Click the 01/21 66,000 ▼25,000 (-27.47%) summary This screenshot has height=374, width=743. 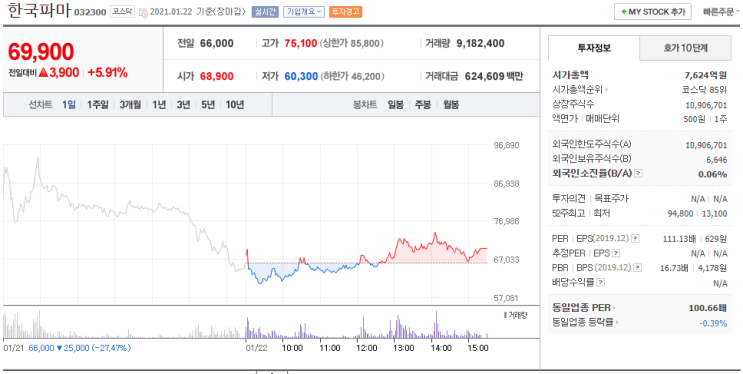(x=67, y=348)
